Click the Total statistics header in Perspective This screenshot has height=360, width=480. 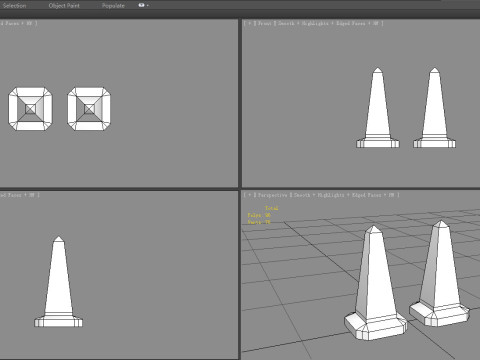[272, 208]
